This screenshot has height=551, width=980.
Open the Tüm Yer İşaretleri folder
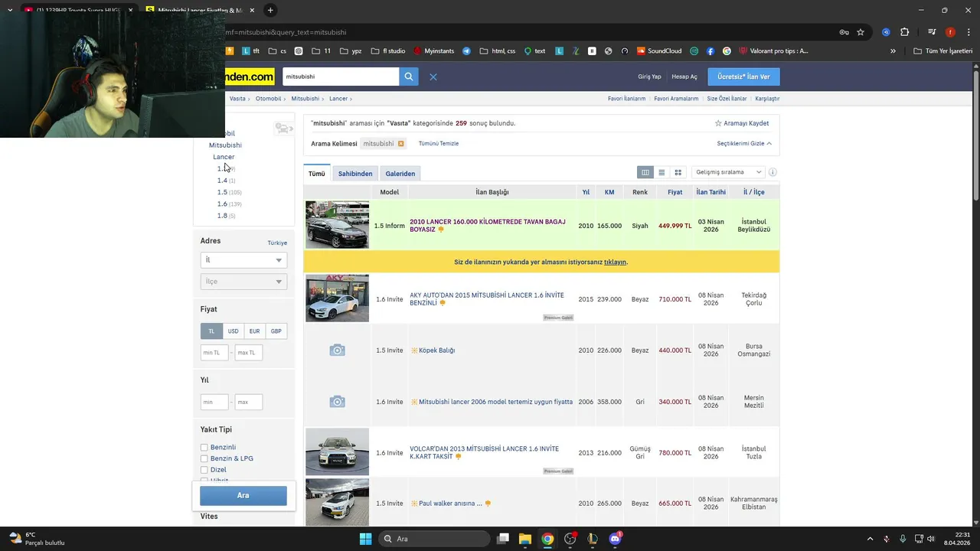943,51
